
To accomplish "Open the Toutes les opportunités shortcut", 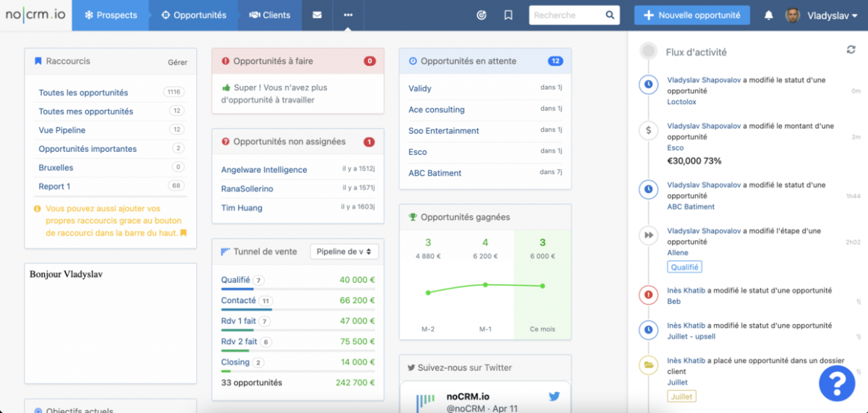I will (x=83, y=93).
